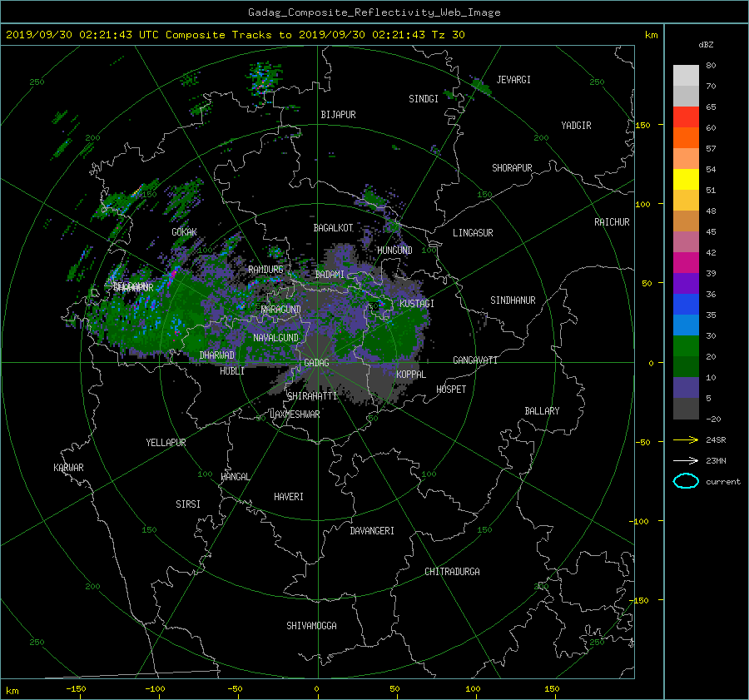Click the DAVANGERI city label
Image resolution: width=749 pixels, height=700 pixels.
pos(372,531)
